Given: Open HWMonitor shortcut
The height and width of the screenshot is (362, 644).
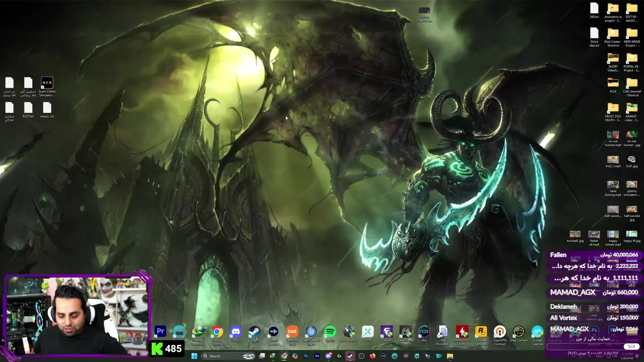Looking at the screenshot, I should pyautogui.click(x=462, y=335).
